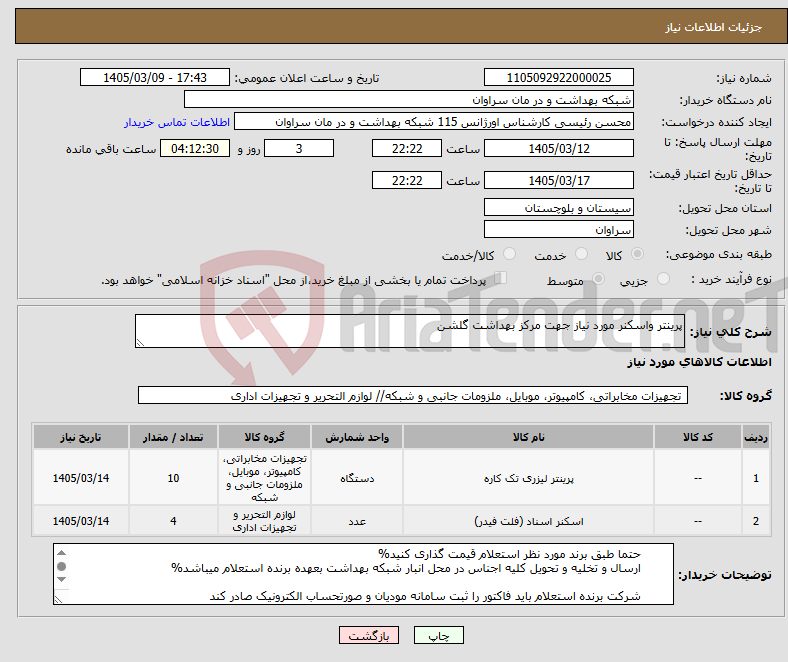Click the گروه کالا column header

(264, 437)
